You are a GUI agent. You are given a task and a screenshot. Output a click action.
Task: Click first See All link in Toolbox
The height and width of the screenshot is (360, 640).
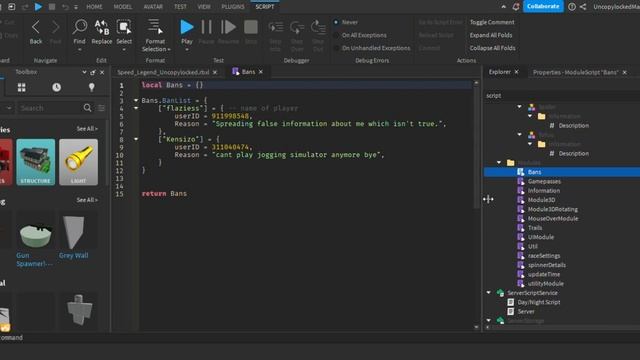coord(87,129)
